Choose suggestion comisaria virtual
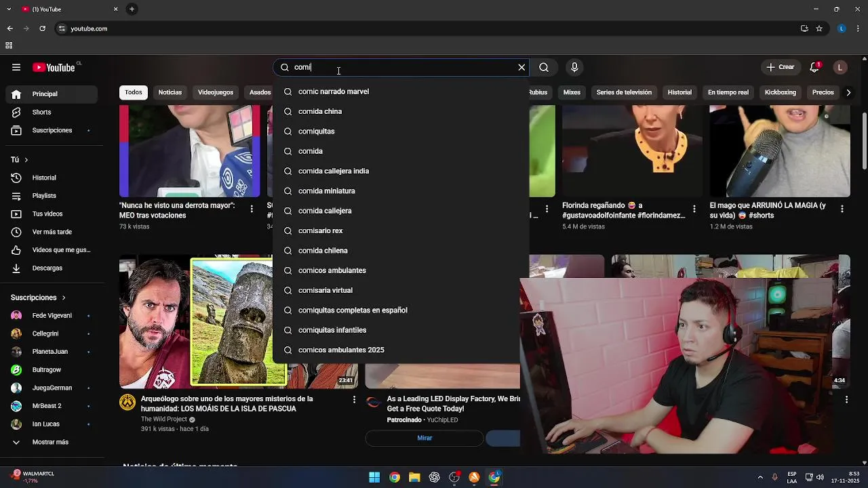 click(x=401, y=290)
